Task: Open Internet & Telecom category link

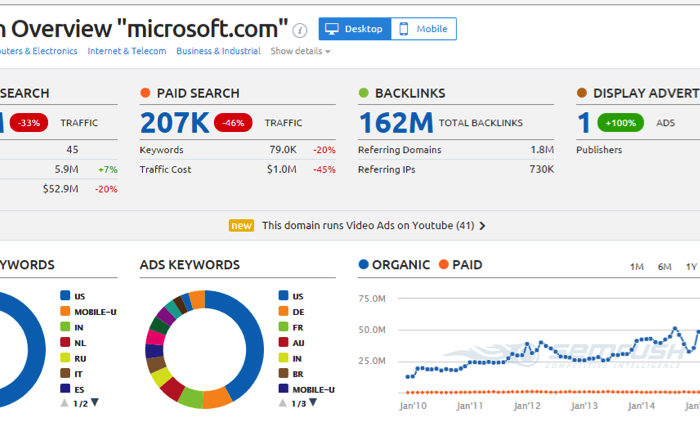Action: point(127,51)
